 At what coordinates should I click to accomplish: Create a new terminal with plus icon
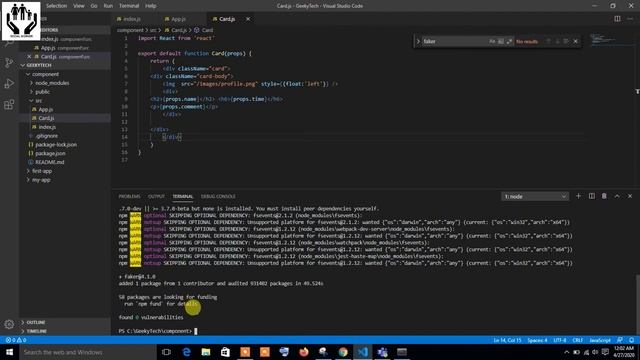tap(578, 196)
